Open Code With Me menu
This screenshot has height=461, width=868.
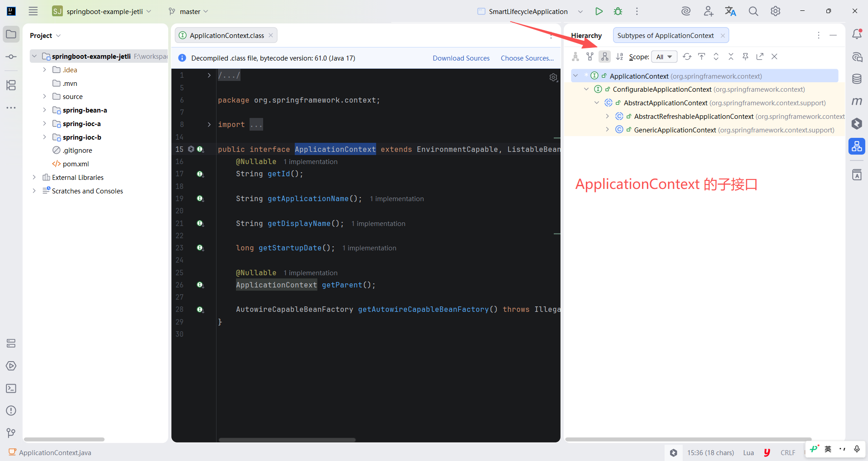[x=708, y=11]
